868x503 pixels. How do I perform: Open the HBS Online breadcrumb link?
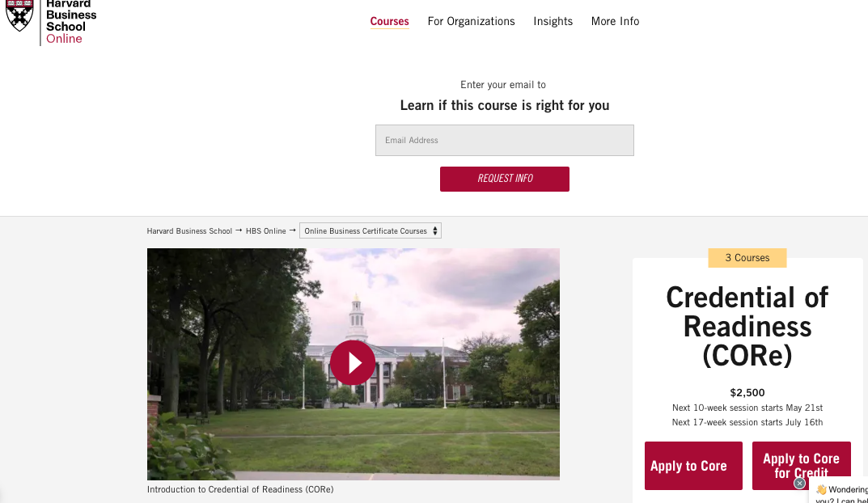tap(266, 230)
